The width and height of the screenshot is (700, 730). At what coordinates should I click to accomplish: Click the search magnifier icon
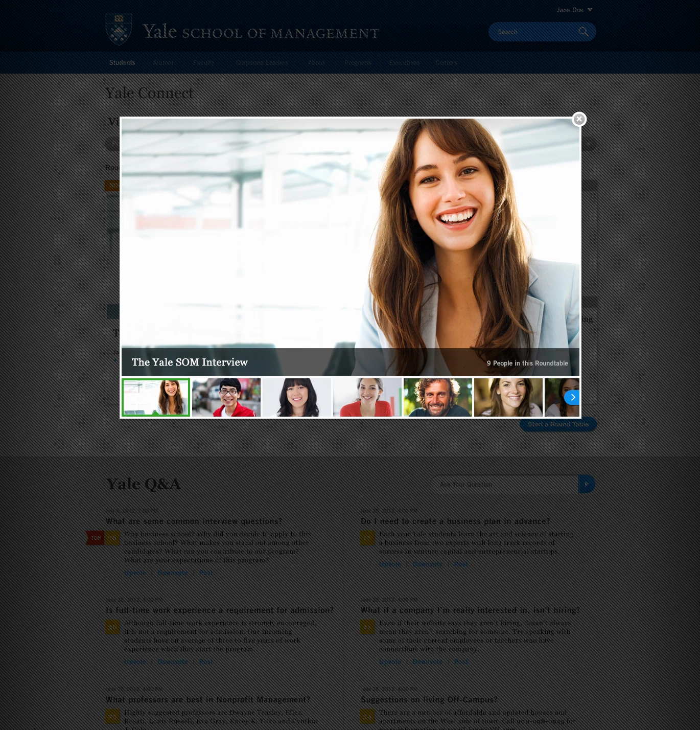[584, 32]
